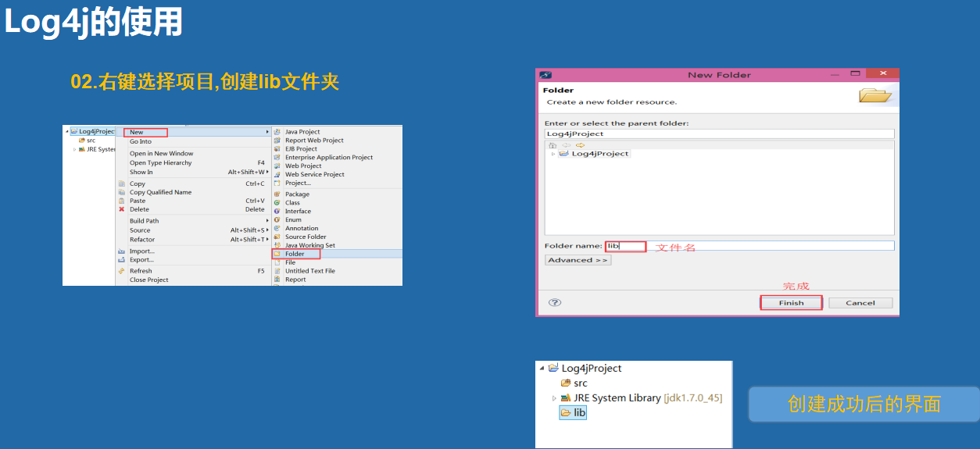This screenshot has height=449, width=980.
Task: Click the Folder name input field
Action: [749, 246]
